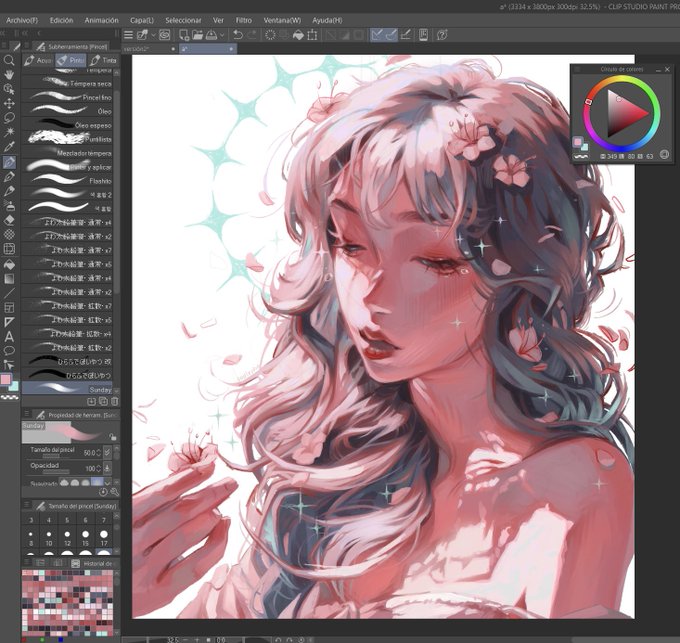The height and width of the screenshot is (643, 680).
Task: Select the Move layer tool
Action: coord(9,103)
